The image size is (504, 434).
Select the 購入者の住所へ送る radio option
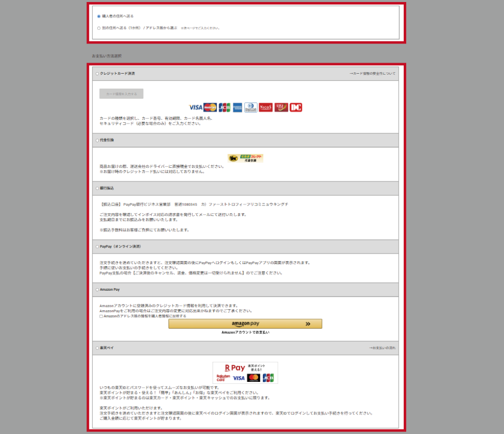(99, 16)
